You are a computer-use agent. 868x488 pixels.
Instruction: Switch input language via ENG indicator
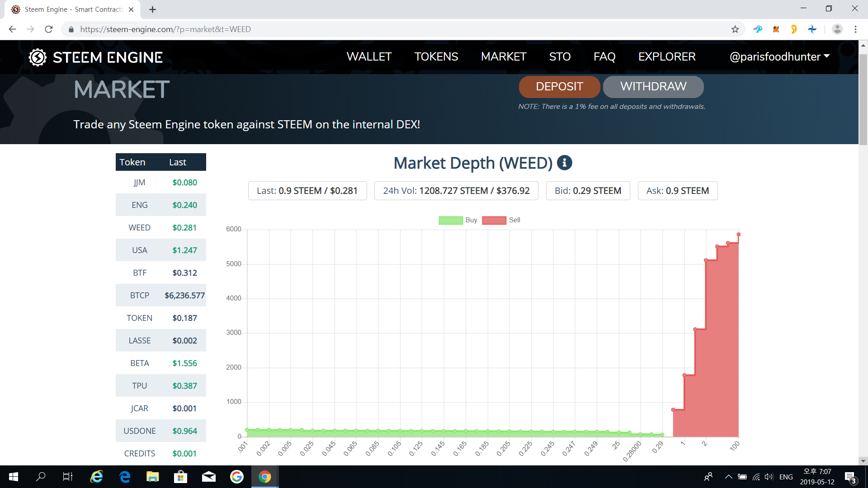click(x=786, y=477)
